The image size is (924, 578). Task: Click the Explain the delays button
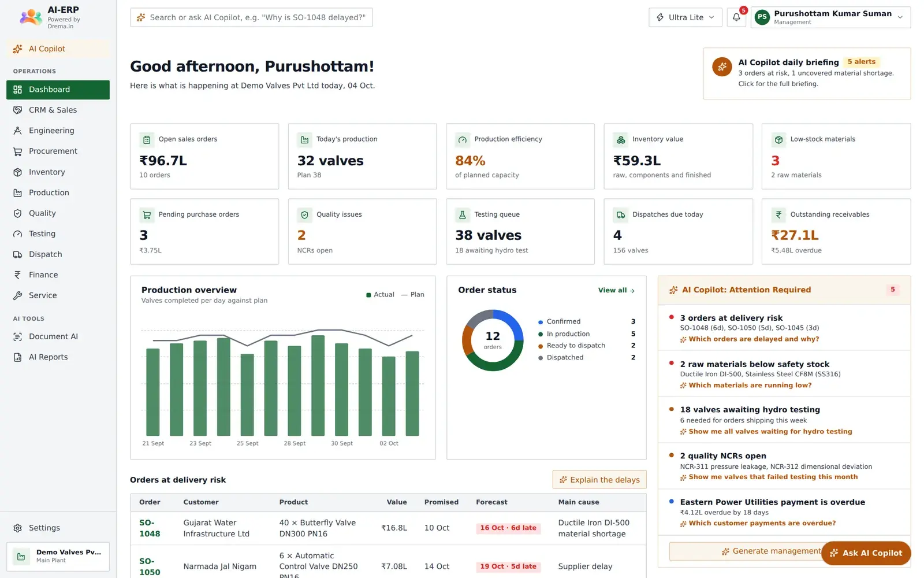pyautogui.click(x=599, y=480)
